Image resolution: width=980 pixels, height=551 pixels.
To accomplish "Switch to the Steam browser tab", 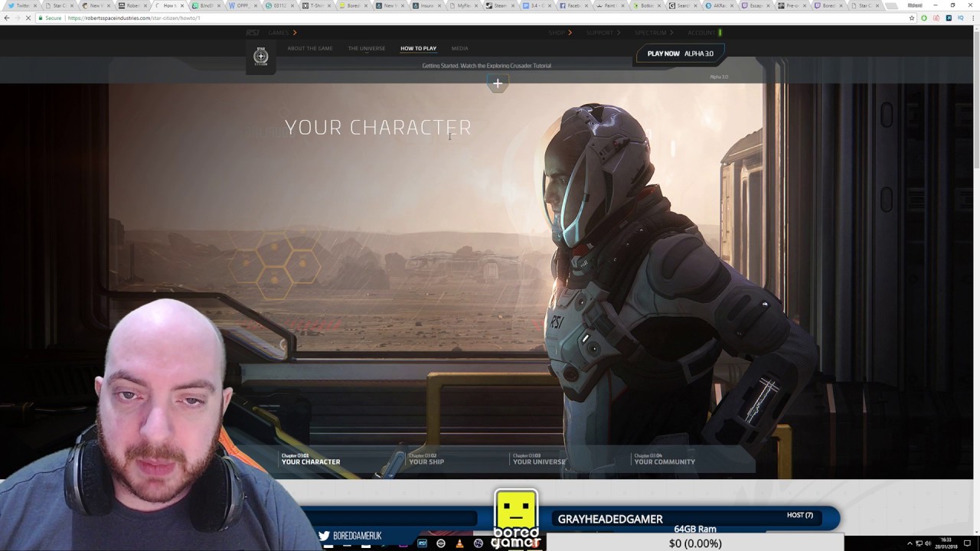I will pyautogui.click(x=499, y=5).
